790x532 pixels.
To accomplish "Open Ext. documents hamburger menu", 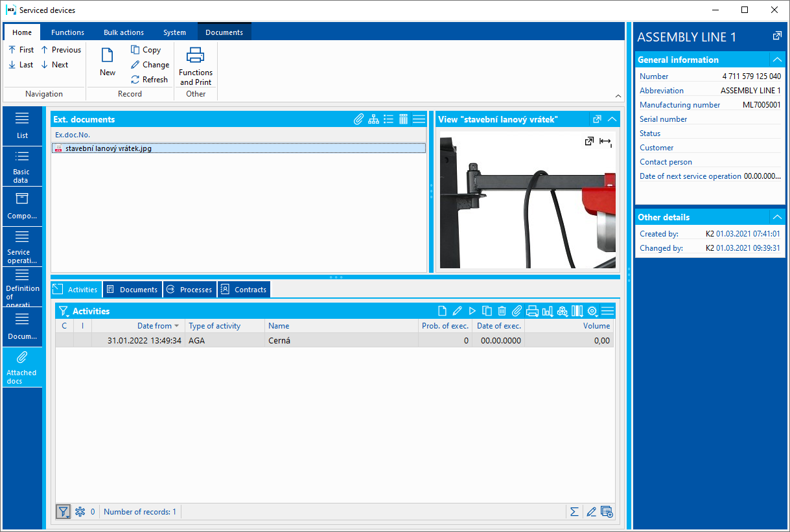I will pyautogui.click(x=419, y=119).
